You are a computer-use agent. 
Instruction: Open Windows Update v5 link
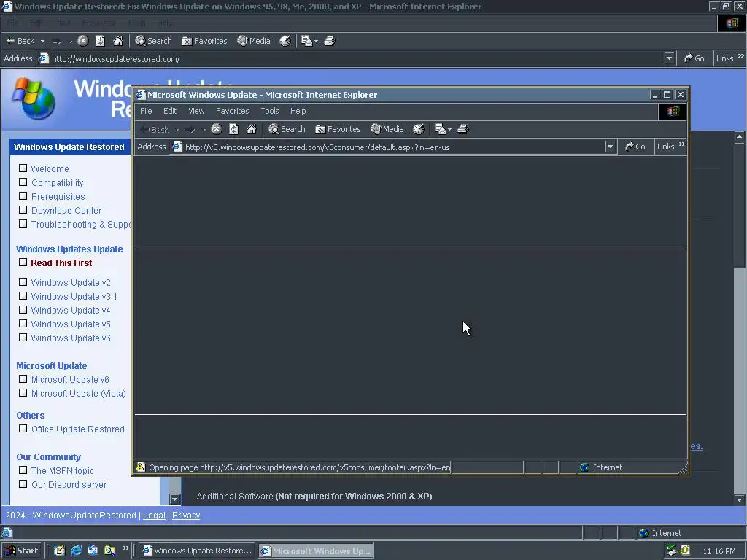(71, 324)
